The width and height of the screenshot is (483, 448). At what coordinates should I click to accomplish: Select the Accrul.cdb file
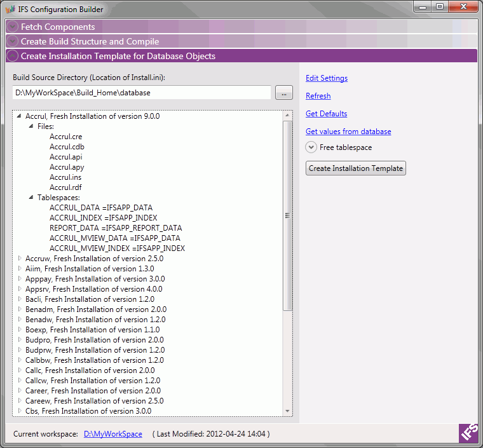(x=67, y=147)
